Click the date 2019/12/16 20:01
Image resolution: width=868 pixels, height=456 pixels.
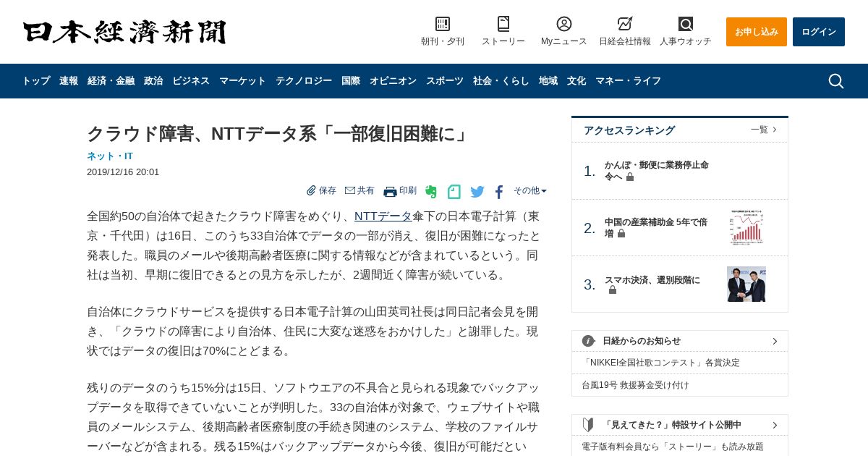coord(123,172)
